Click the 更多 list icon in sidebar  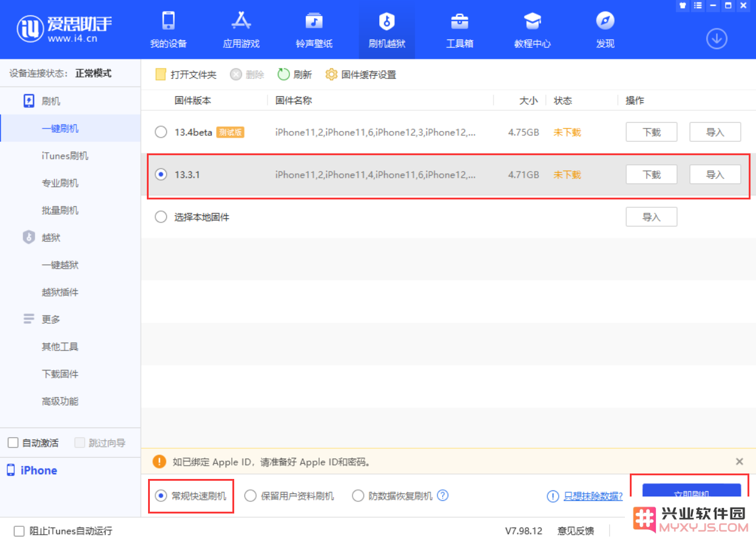[29, 319]
